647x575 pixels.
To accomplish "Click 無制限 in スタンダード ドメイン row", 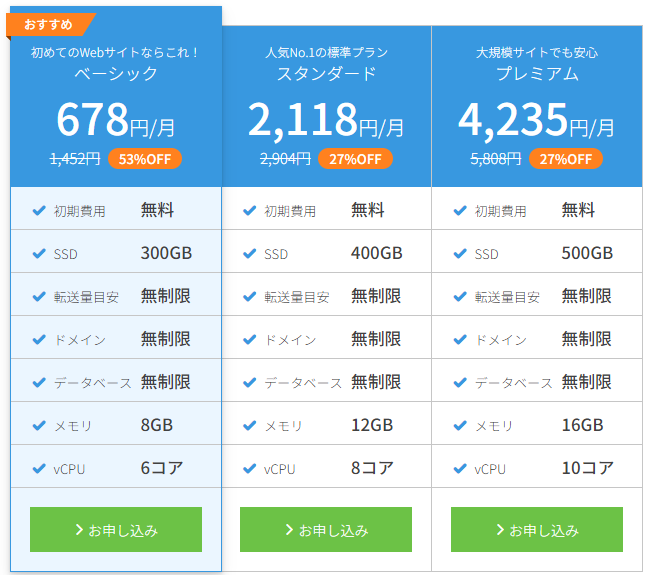I will (x=376, y=339).
